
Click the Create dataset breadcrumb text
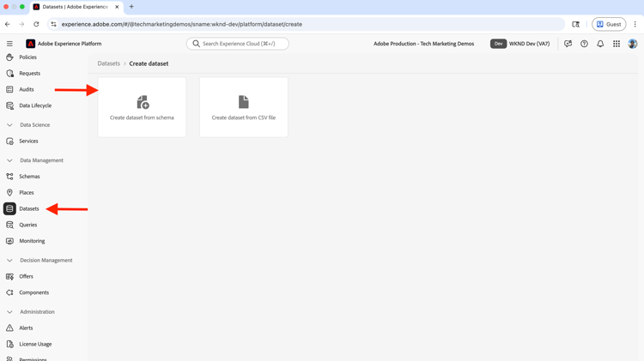149,63
